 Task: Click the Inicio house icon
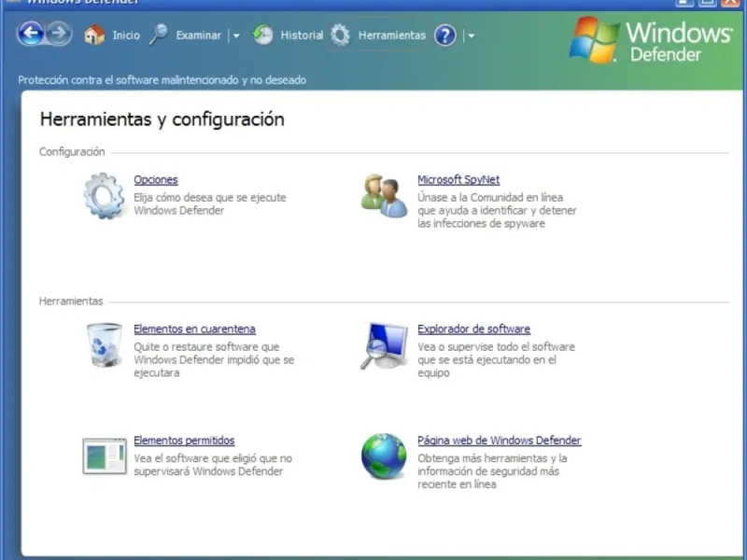(x=94, y=35)
